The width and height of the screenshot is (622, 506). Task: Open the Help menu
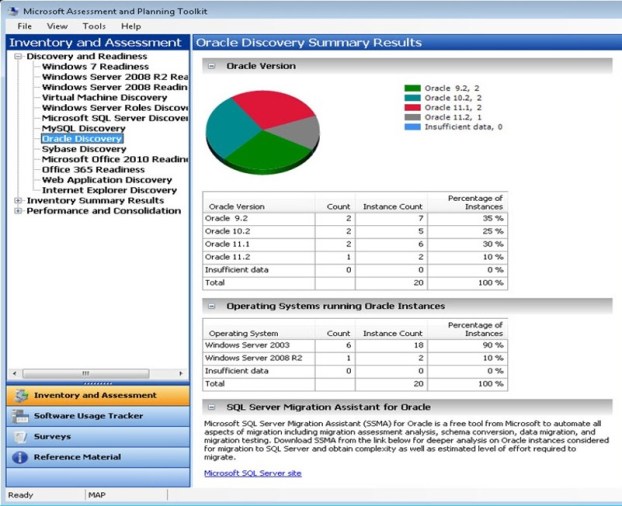click(x=131, y=26)
